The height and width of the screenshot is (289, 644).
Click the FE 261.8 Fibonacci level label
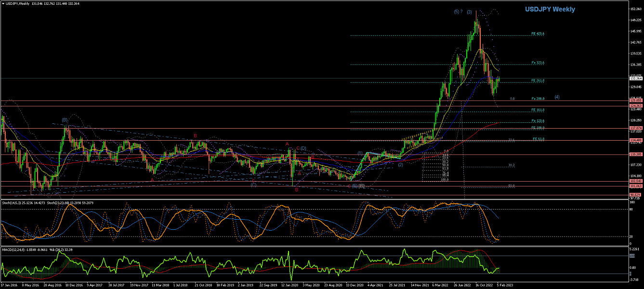[x=538, y=80]
